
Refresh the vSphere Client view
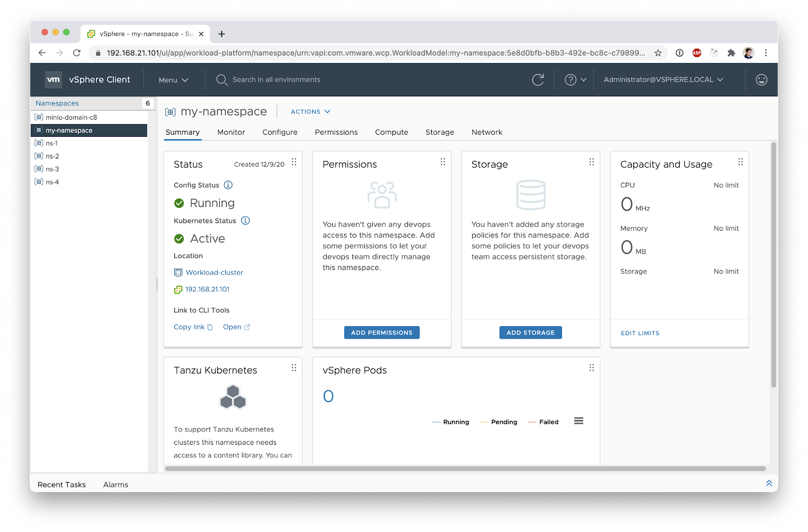click(538, 80)
